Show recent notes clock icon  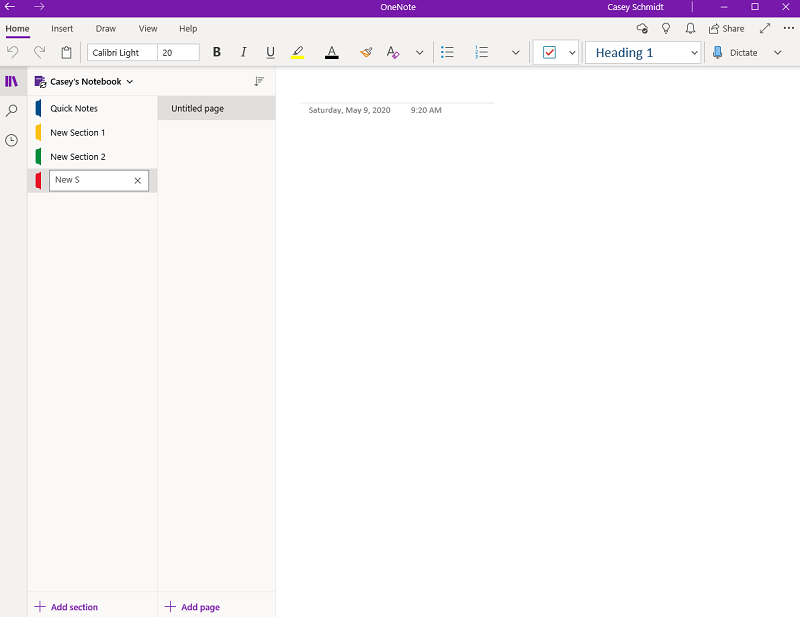click(x=12, y=140)
